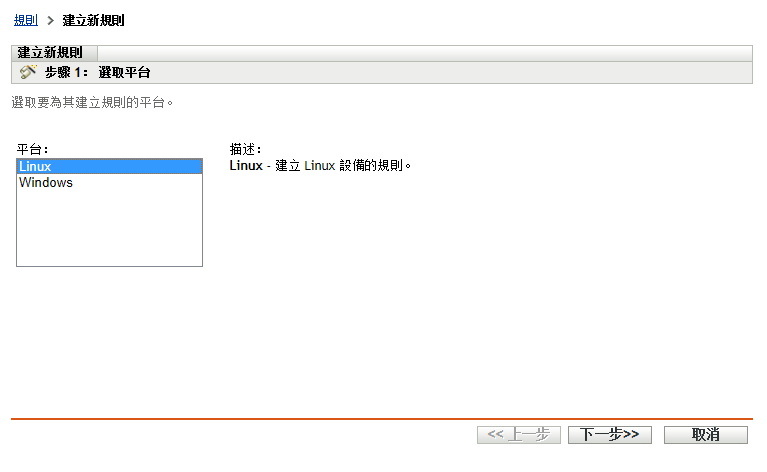Click the bold 建立新規則 breadcrumb title
This screenshot has height=472, width=767.
[x=93, y=21]
